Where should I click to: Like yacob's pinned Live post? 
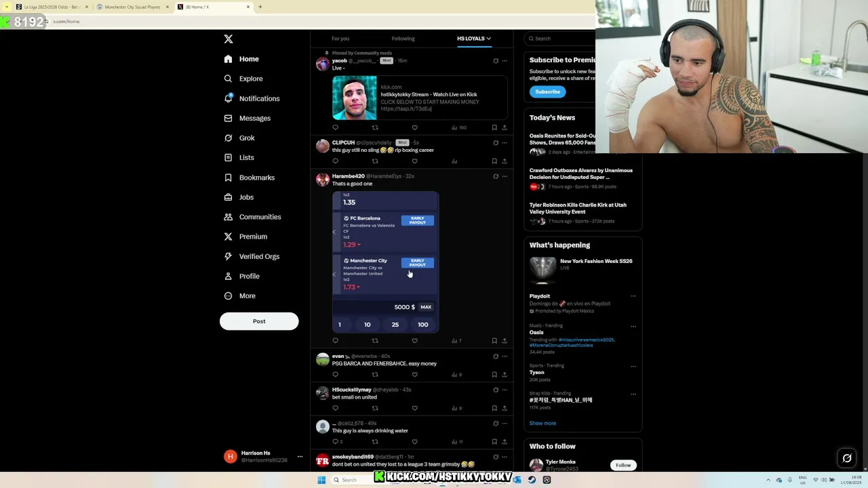[x=414, y=127]
